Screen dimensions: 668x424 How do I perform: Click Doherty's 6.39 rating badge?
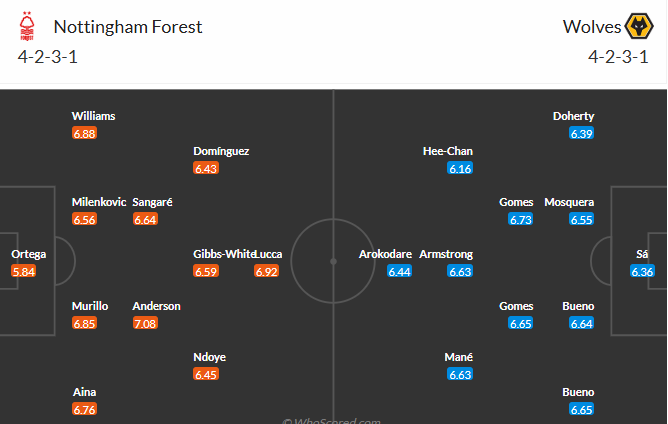(x=582, y=133)
